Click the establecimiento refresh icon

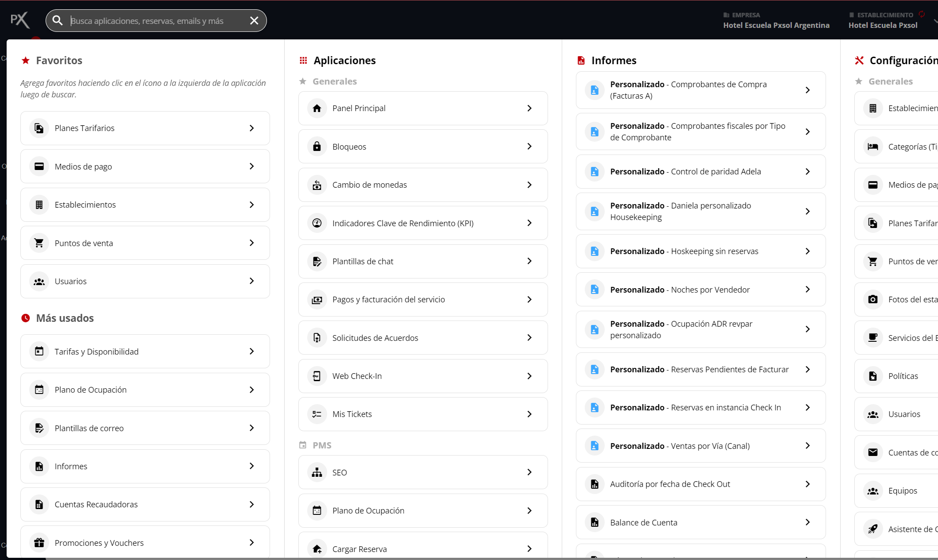[922, 14]
